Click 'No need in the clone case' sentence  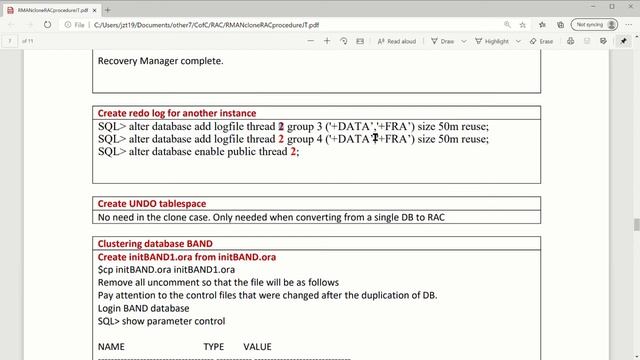tap(271, 217)
